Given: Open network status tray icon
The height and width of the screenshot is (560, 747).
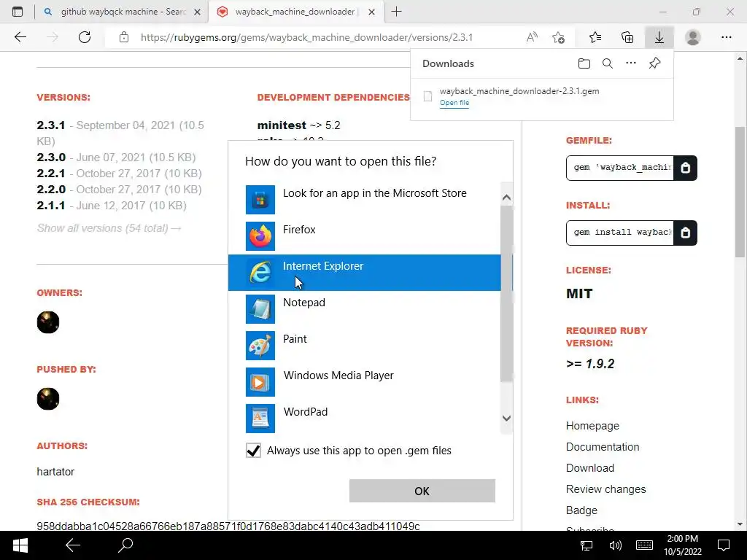Looking at the screenshot, I should tap(586, 545).
